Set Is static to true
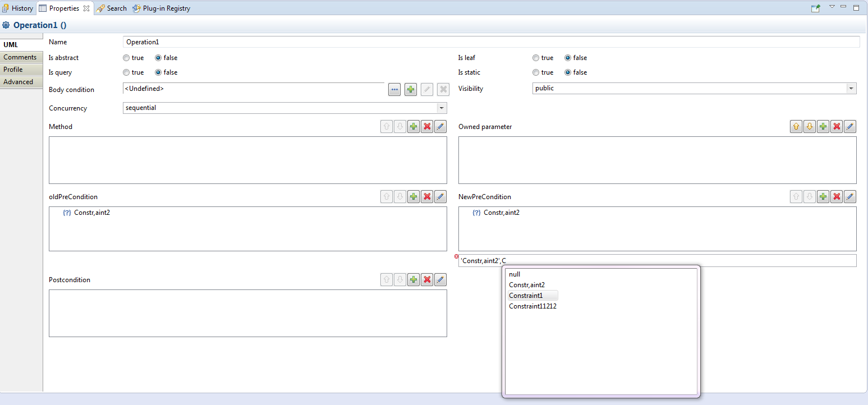 pyautogui.click(x=536, y=72)
